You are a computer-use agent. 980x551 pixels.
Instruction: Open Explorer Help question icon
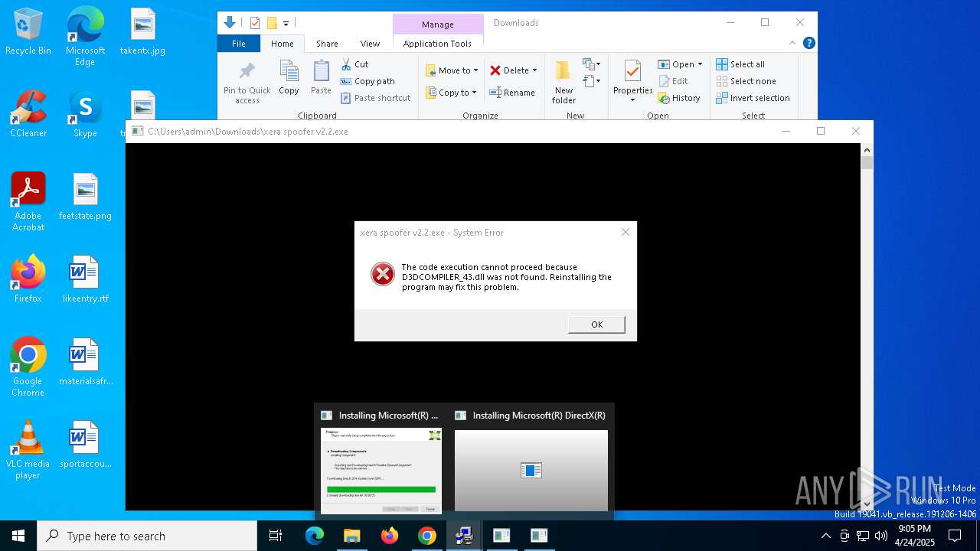click(x=808, y=44)
